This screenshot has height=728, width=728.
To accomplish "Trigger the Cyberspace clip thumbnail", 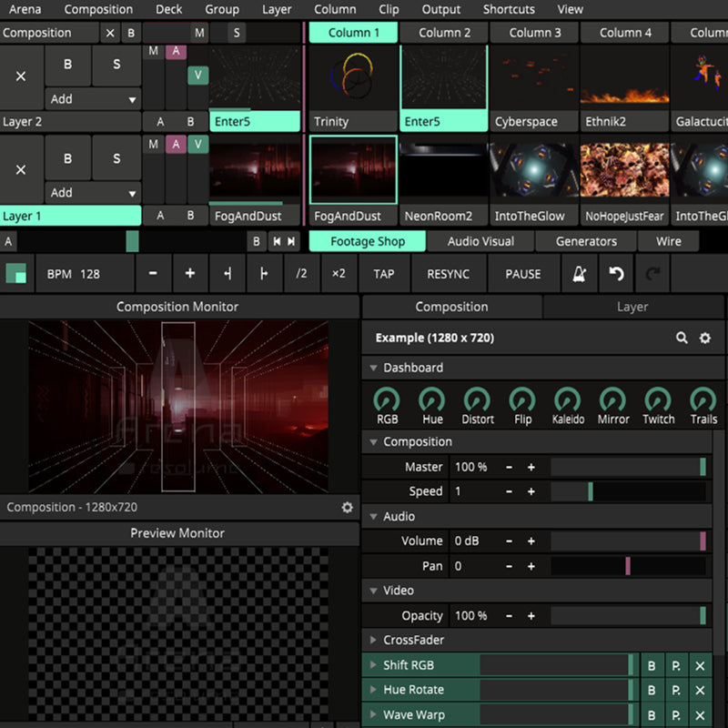I will pos(533,77).
